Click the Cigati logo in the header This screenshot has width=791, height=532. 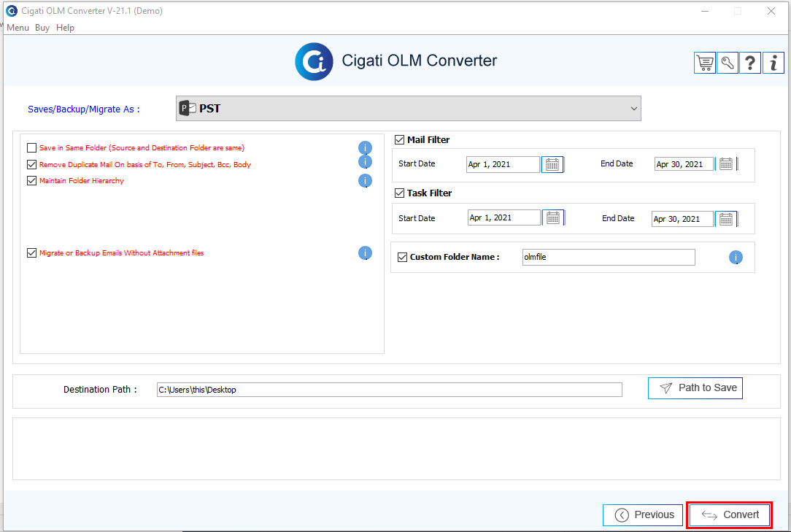[314, 61]
